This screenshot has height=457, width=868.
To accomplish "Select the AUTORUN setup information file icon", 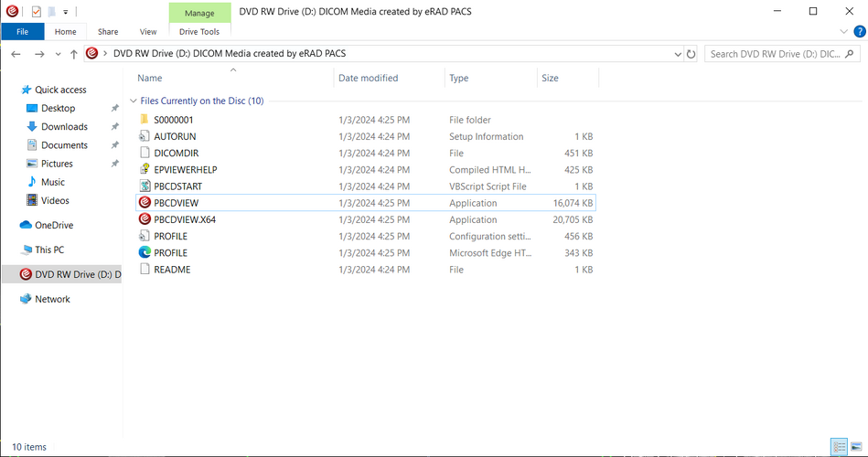I will [x=145, y=136].
